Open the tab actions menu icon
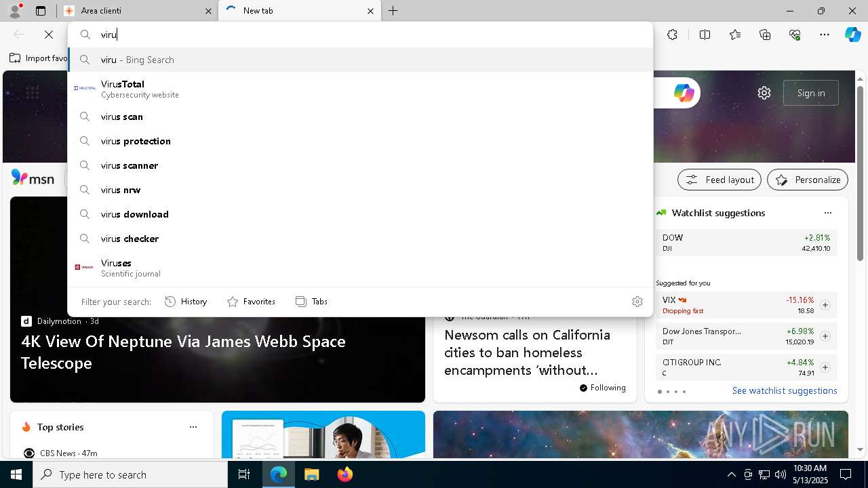Image resolution: width=868 pixels, height=488 pixels. (x=41, y=11)
